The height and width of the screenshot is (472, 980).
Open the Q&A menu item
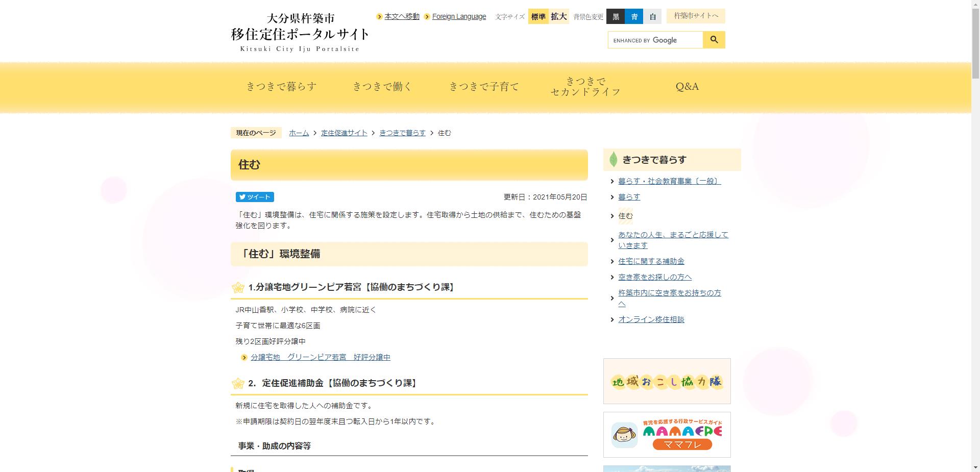(x=687, y=86)
